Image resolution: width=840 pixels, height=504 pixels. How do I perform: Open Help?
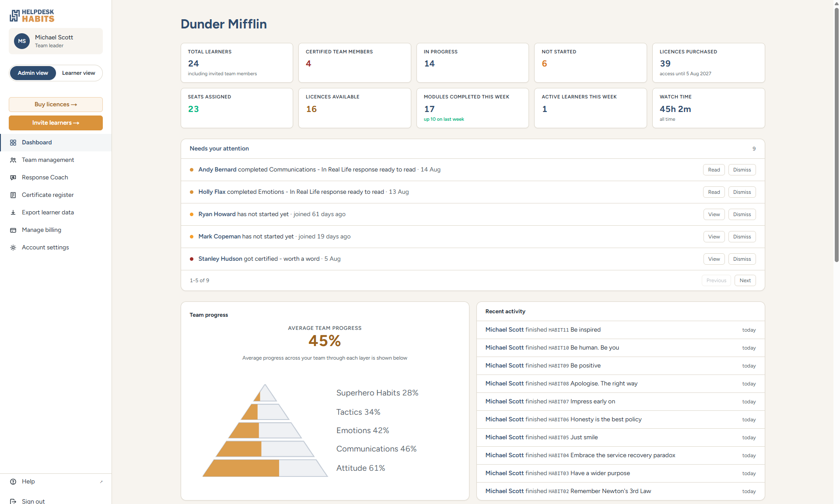pyautogui.click(x=56, y=482)
